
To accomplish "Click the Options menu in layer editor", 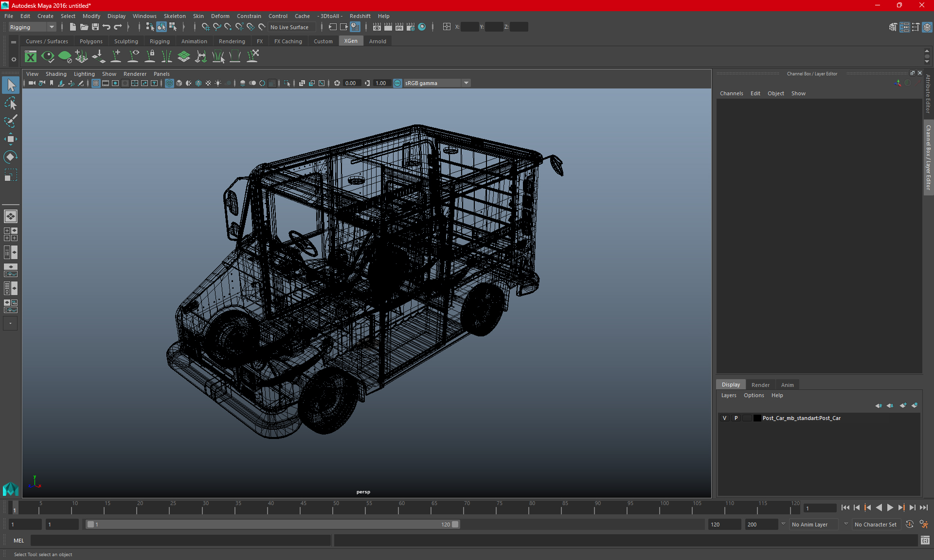I will point(754,395).
